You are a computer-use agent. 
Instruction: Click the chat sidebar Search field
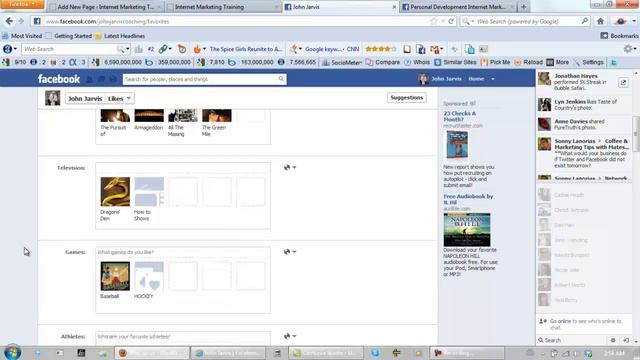point(571,340)
